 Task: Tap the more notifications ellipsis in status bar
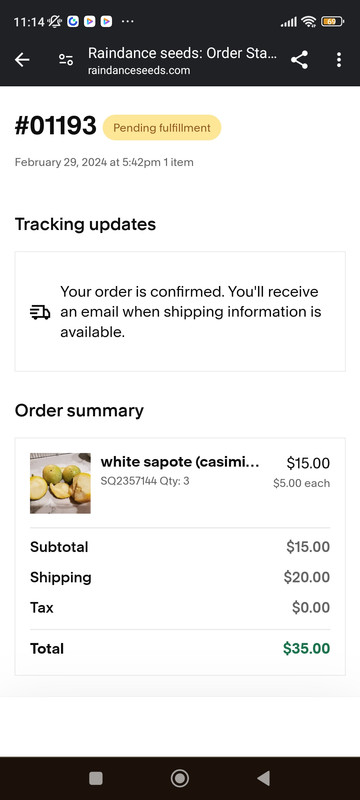pos(127,21)
